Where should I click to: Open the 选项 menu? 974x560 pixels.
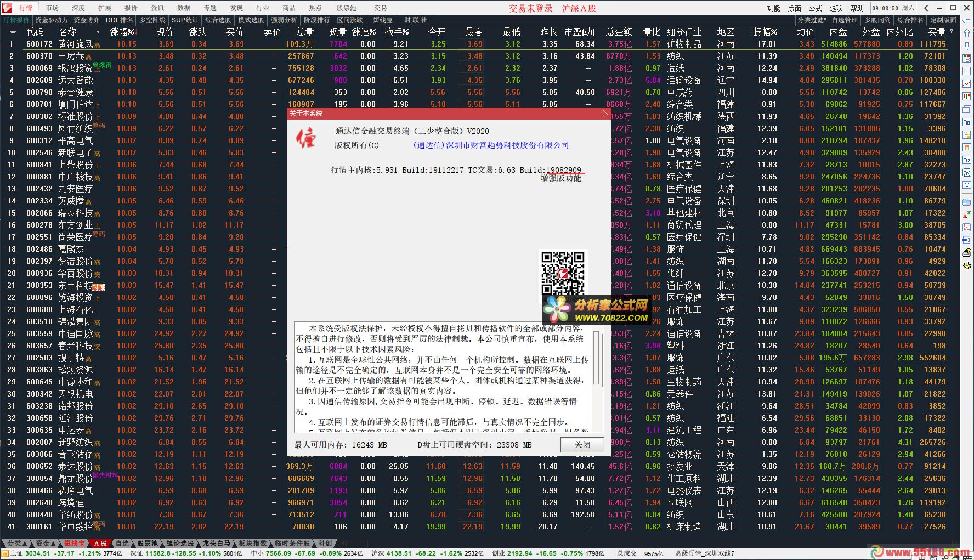tap(836, 8)
